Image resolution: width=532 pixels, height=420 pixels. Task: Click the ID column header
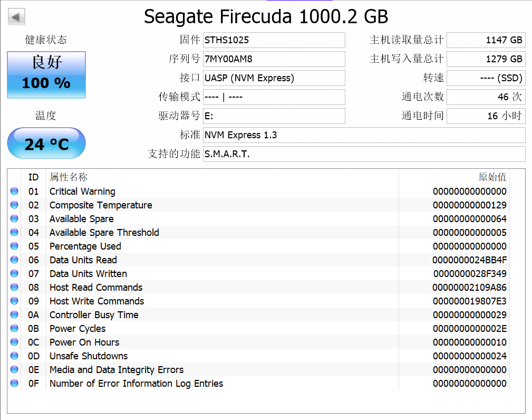(x=33, y=177)
